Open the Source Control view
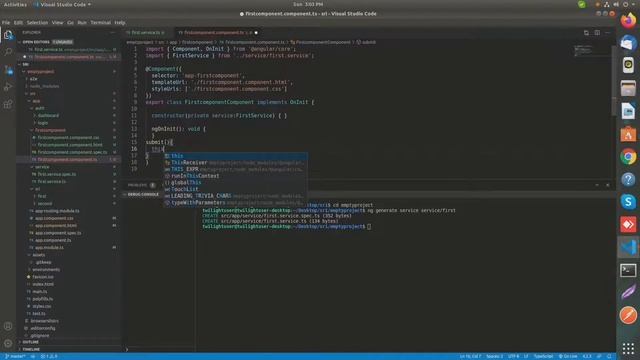The height and width of the screenshot is (360, 640). click(x=8, y=70)
